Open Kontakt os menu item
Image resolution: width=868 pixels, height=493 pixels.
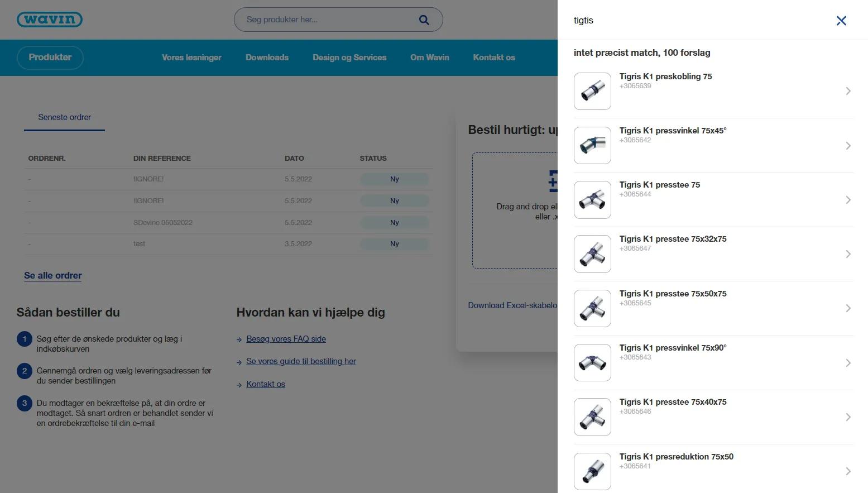tap(494, 58)
